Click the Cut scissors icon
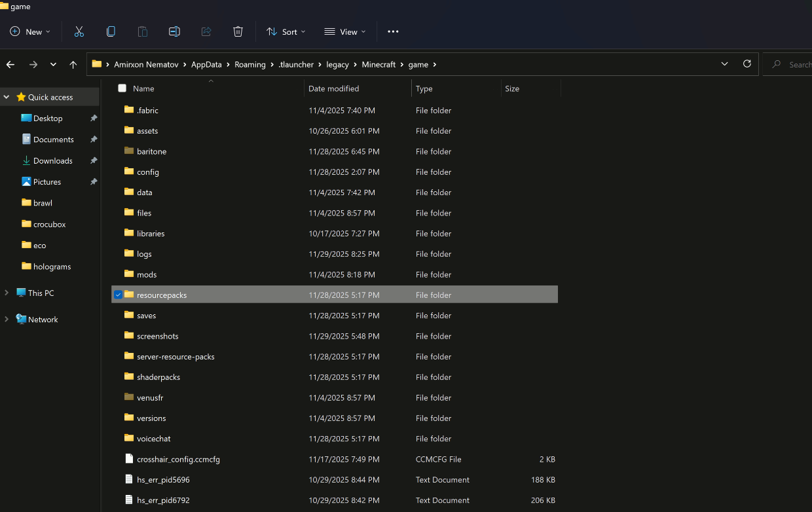The image size is (812, 512). [79, 31]
